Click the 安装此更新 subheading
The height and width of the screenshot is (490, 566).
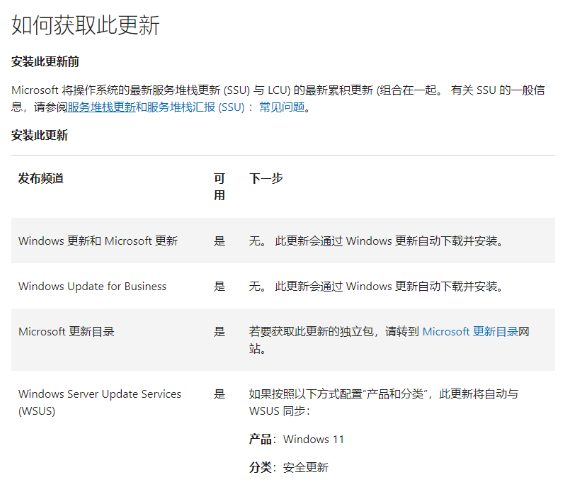pyautogui.click(x=39, y=135)
